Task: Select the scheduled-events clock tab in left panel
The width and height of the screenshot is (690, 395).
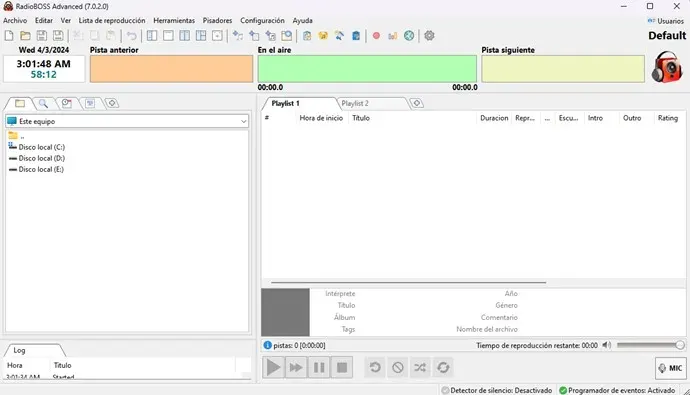Action: pyautogui.click(x=66, y=103)
